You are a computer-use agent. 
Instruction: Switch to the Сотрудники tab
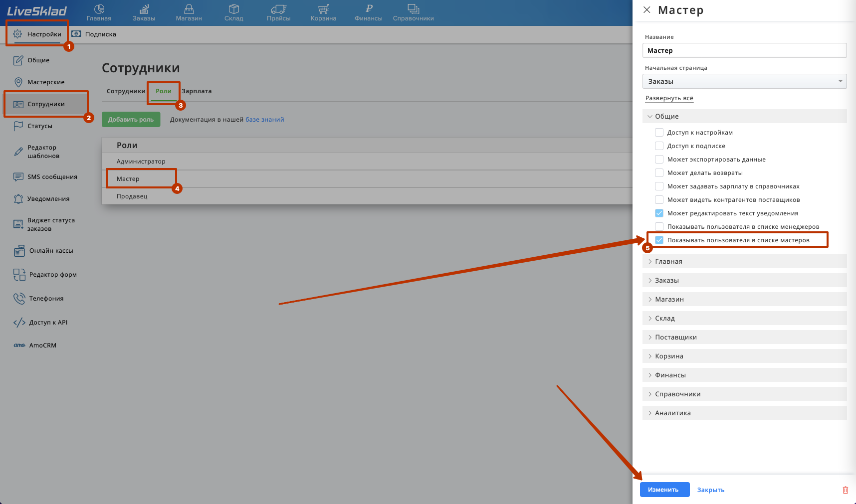pos(126,91)
